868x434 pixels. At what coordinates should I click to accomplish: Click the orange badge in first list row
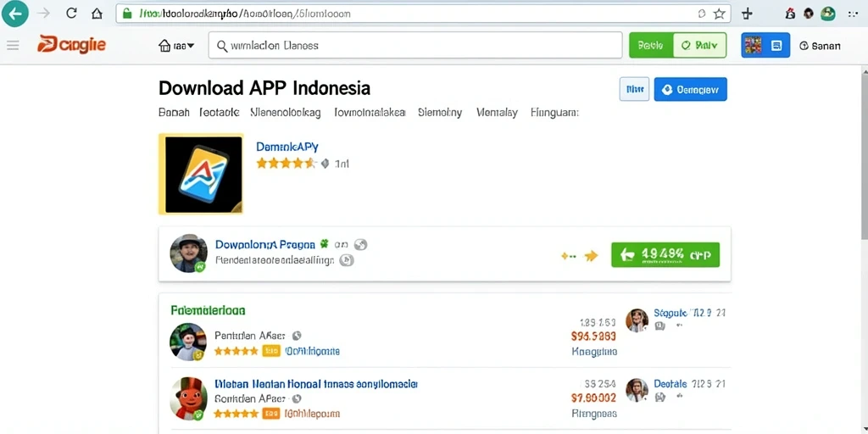pyautogui.click(x=271, y=351)
